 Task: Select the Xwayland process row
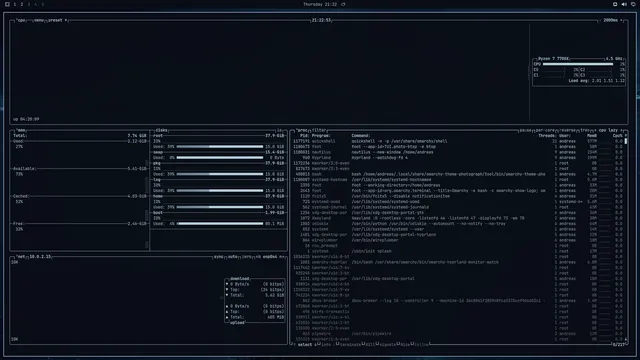click(457, 218)
